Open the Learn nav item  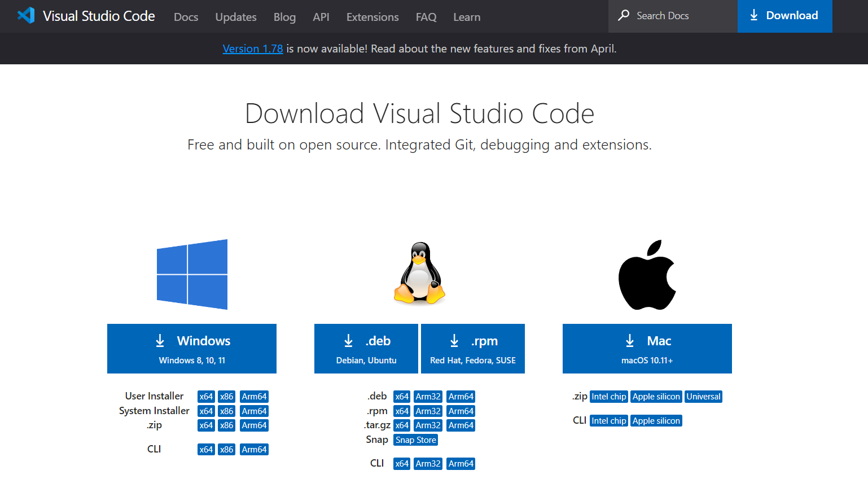467,17
